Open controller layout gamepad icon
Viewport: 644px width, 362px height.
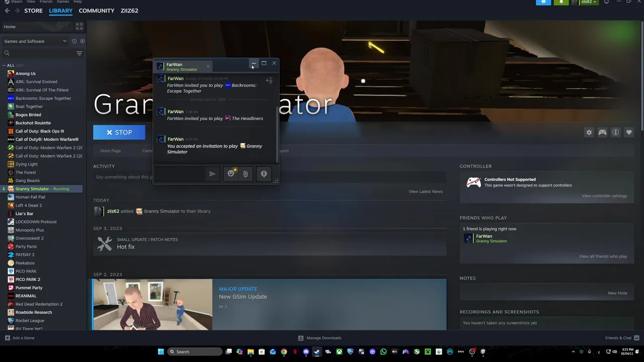[602, 132]
